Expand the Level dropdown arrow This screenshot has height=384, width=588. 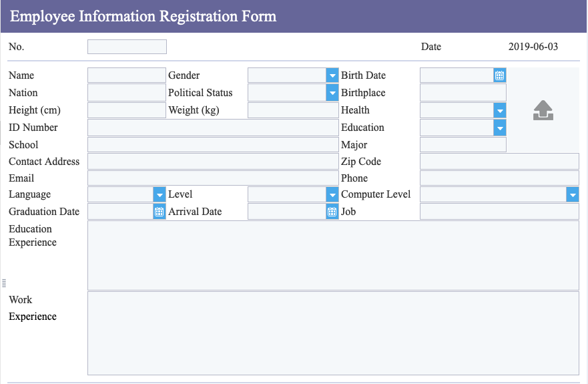click(x=332, y=194)
